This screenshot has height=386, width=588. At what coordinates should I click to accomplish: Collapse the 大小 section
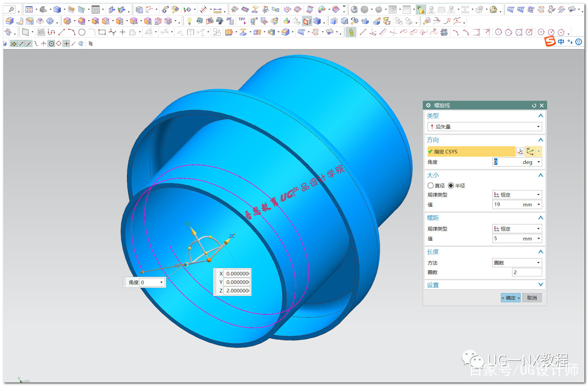point(541,175)
